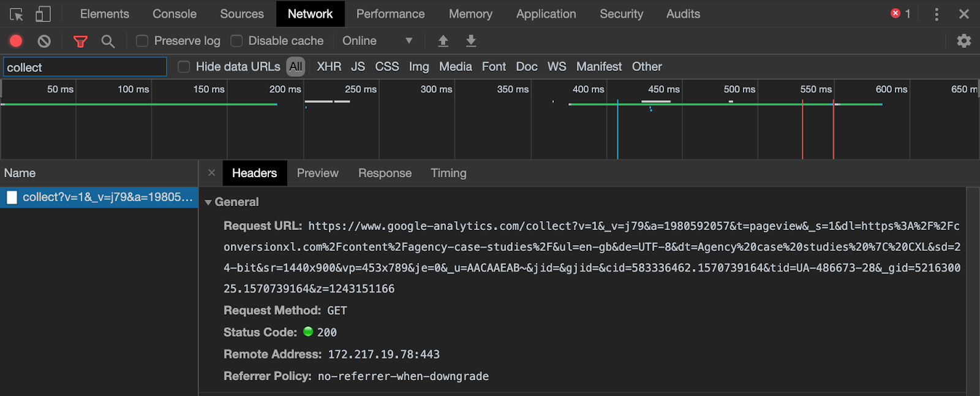Filter requests by WS
Viewport: 980px width, 396px height.
point(557,67)
